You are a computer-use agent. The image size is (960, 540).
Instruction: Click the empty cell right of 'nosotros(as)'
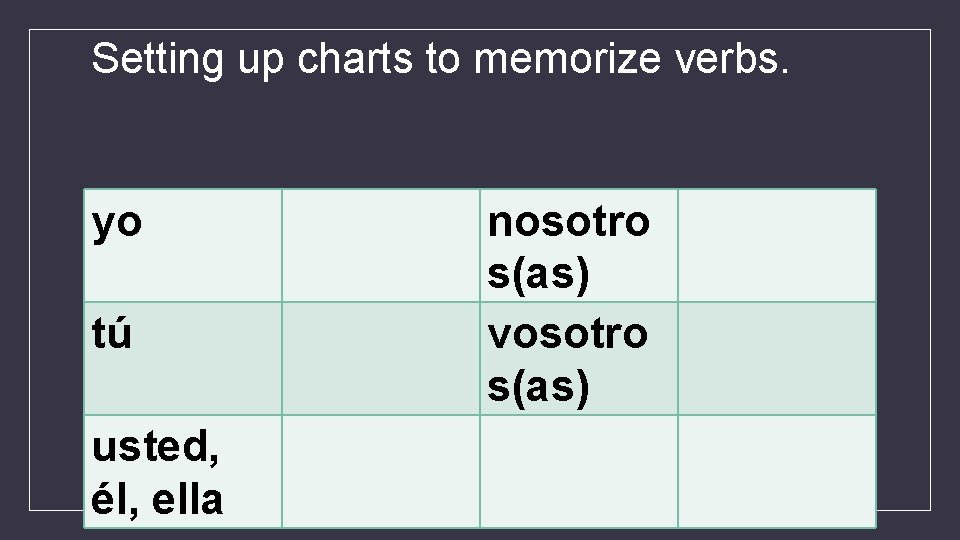pos(776,245)
